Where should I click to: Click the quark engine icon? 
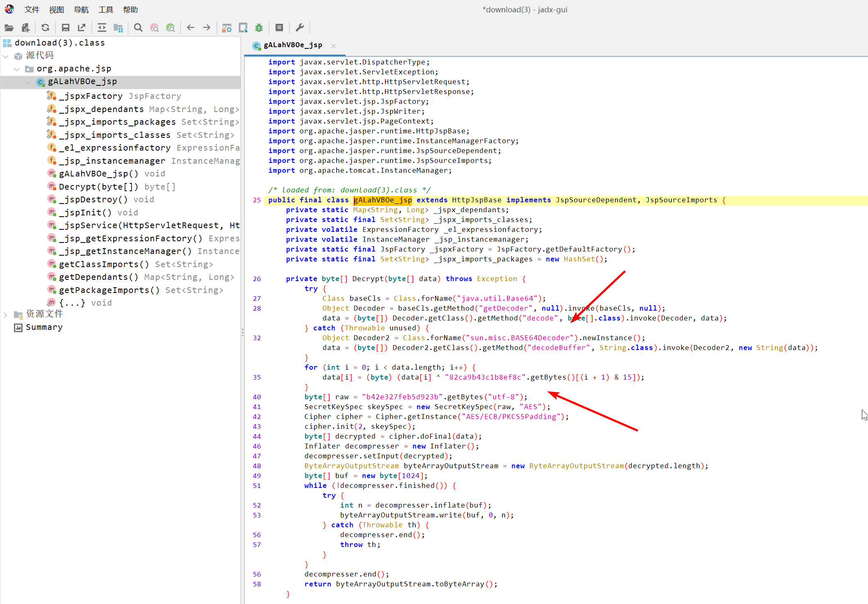pos(243,28)
